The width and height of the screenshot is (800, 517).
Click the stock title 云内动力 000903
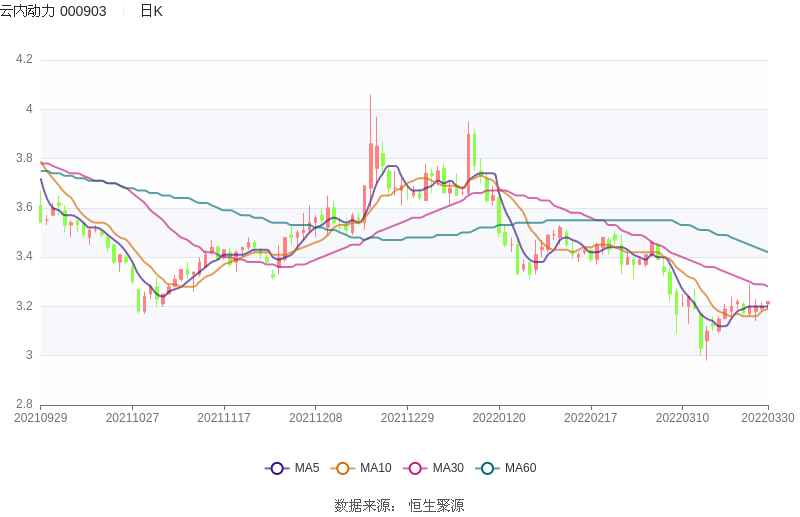tap(54, 11)
